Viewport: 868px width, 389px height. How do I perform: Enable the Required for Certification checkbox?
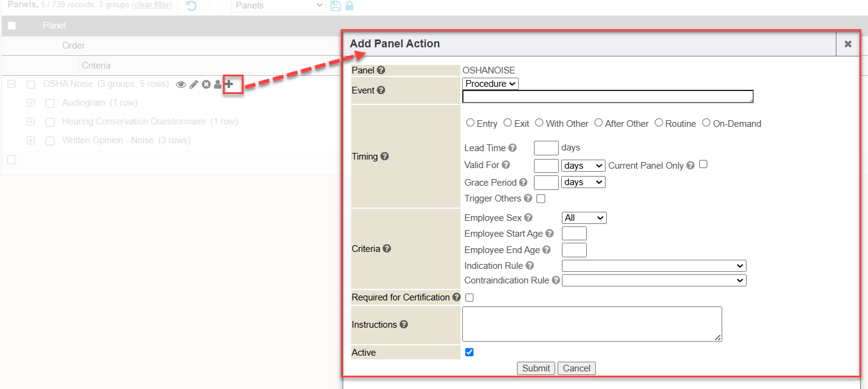(x=470, y=297)
